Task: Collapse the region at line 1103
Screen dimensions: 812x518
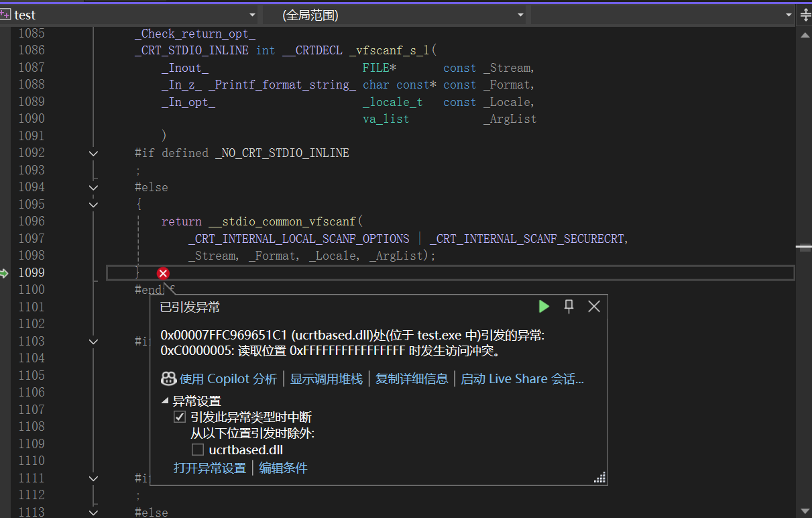Action: click(93, 342)
